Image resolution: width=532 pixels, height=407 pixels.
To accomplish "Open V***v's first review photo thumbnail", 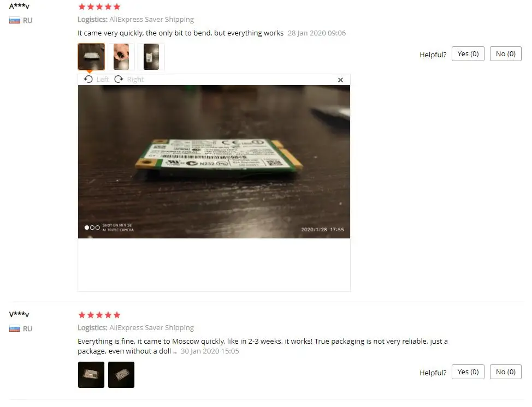I will click(x=91, y=374).
